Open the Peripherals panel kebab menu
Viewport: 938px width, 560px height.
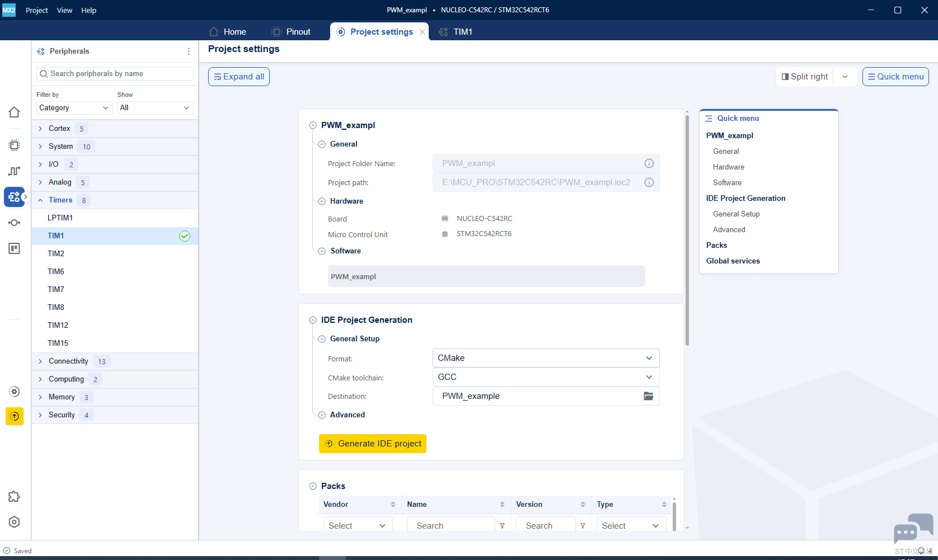point(189,51)
